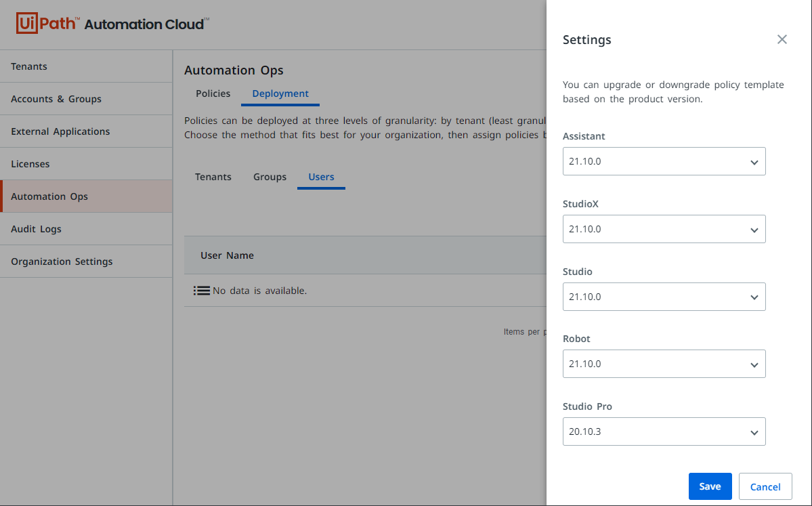
Task: Click the Settings panel title
Action: coord(586,40)
